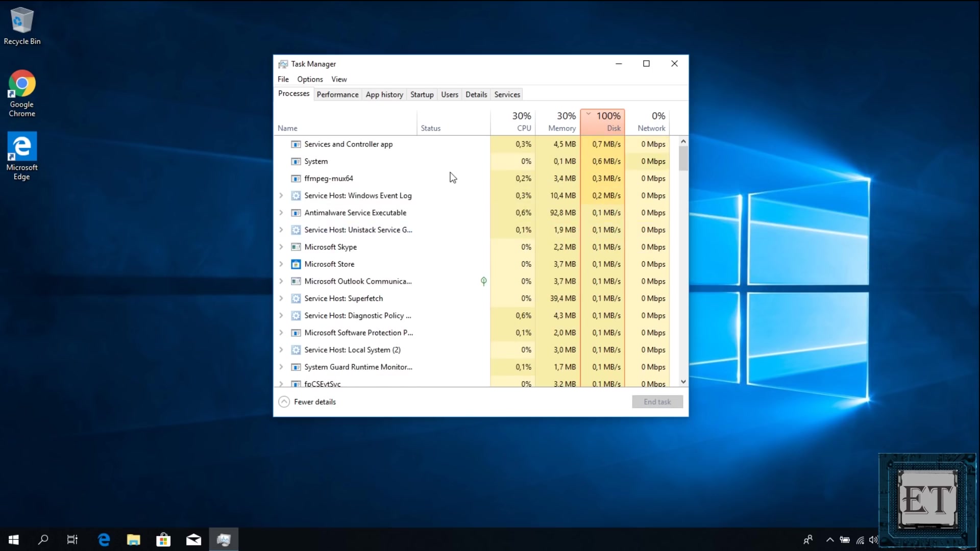Show hidden system tray icons

pos(830,540)
